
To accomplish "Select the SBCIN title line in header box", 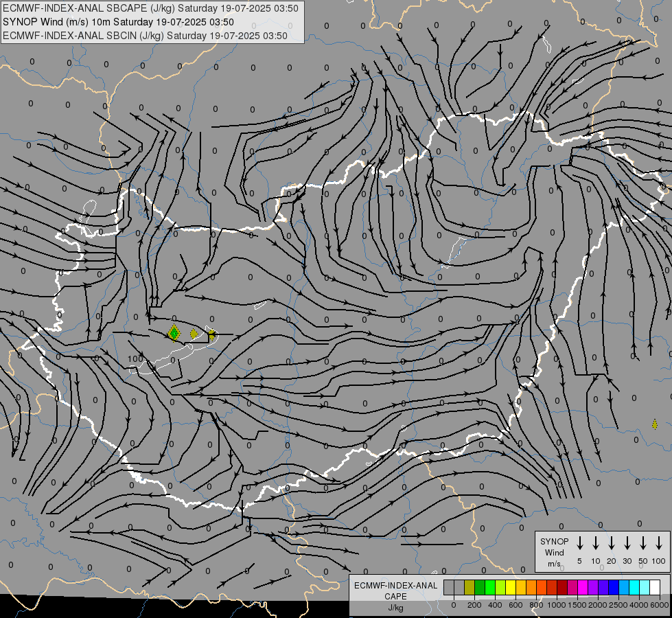I will [145, 36].
